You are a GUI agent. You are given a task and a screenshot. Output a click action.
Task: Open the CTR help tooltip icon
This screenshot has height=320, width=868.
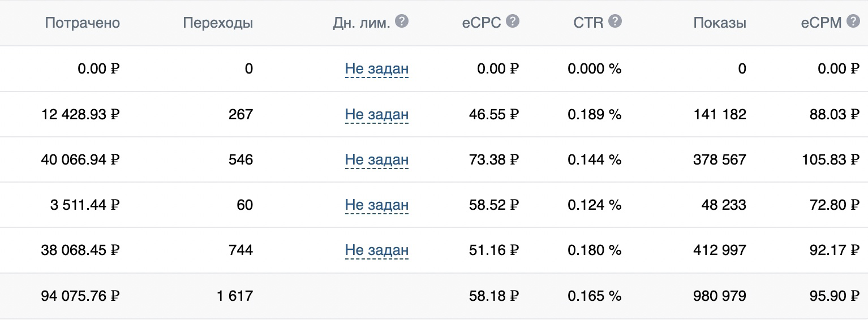[x=615, y=21]
